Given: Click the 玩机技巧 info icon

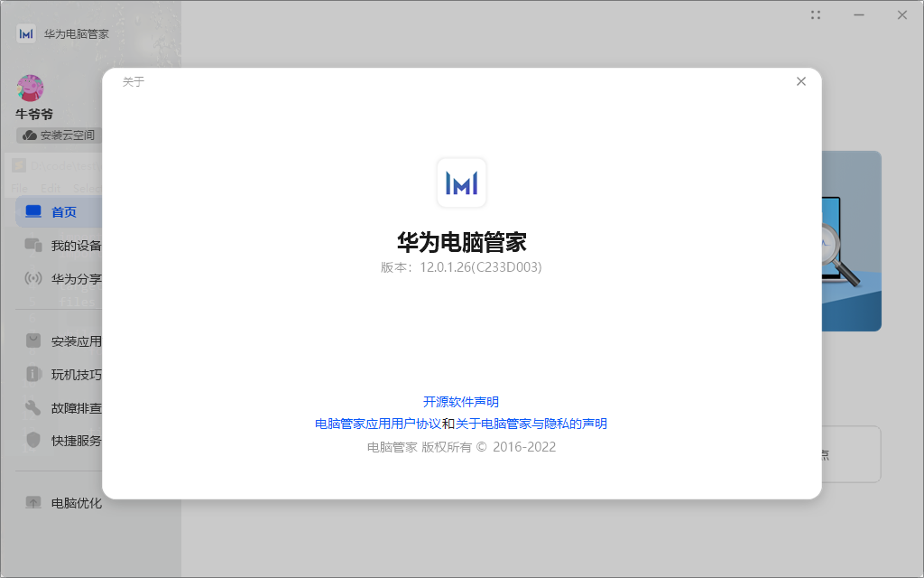Looking at the screenshot, I should pyautogui.click(x=33, y=374).
